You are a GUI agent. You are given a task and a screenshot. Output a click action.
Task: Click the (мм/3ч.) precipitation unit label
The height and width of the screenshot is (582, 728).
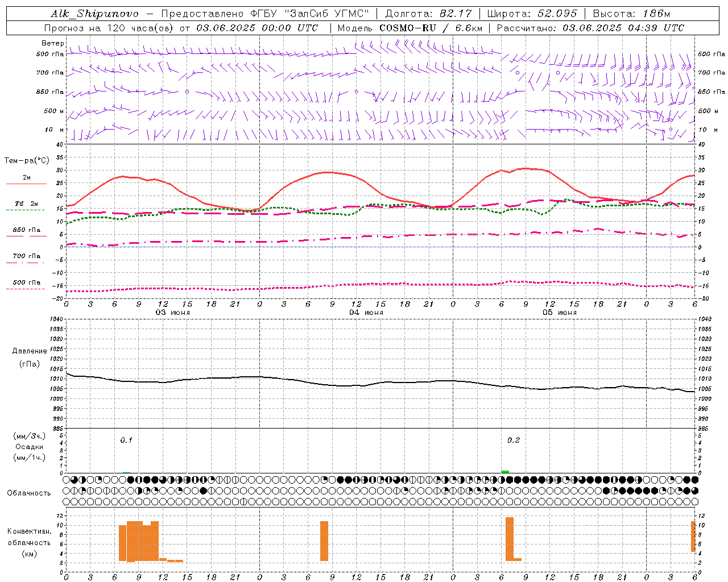click(x=30, y=436)
